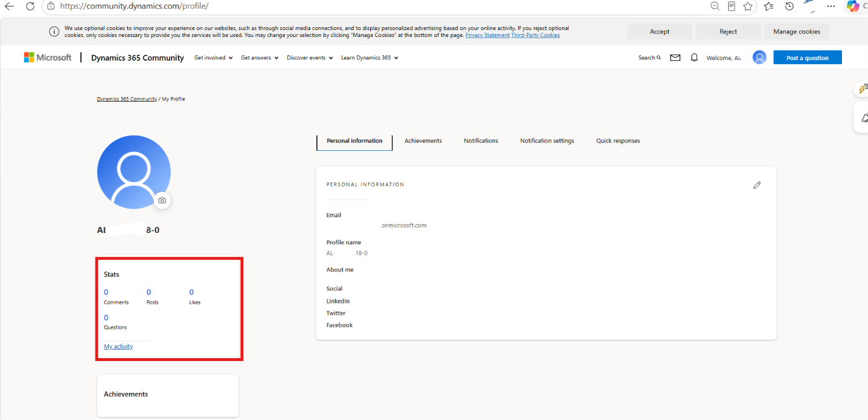Screen dimensions: 868x420
Task: Open messages via the envelope icon
Action: point(675,58)
